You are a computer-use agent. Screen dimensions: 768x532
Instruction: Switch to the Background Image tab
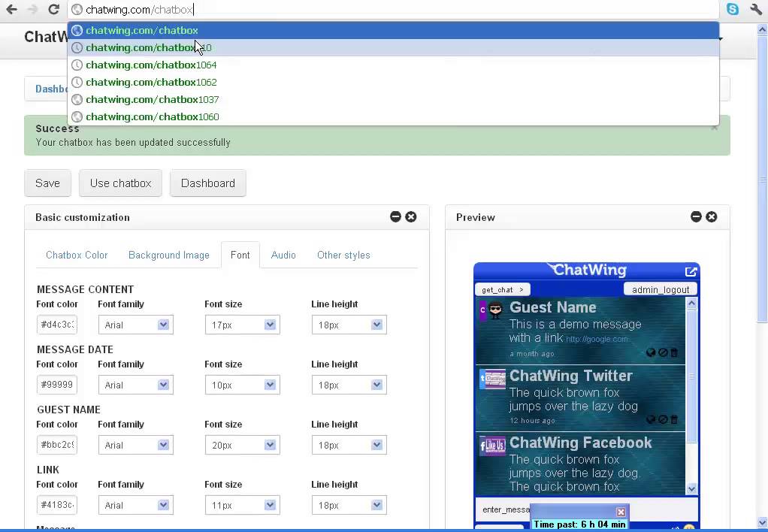169,255
